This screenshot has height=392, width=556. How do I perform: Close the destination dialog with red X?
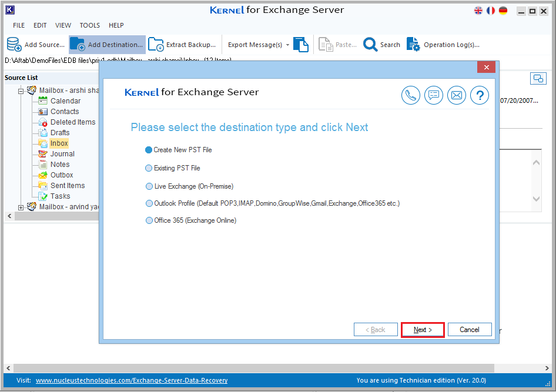487,67
